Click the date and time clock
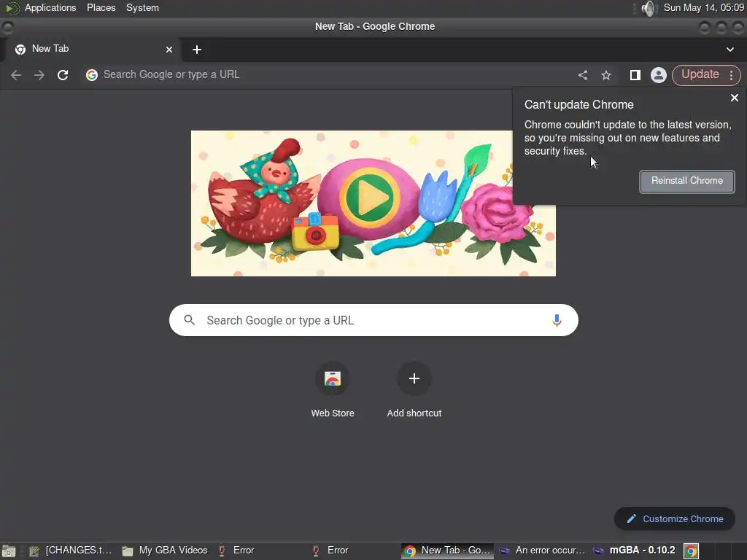The height and width of the screenshot is (560, 747). pyautogui.click(x=704, y=7)
